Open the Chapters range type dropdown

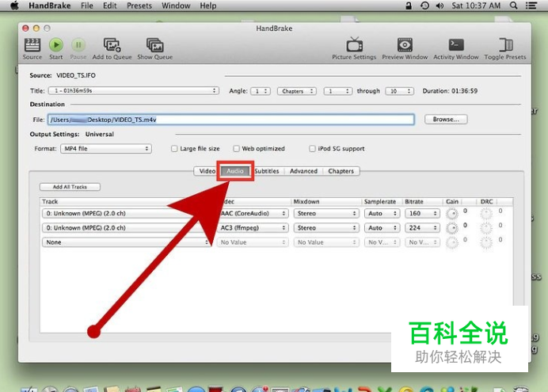[297, 91]
